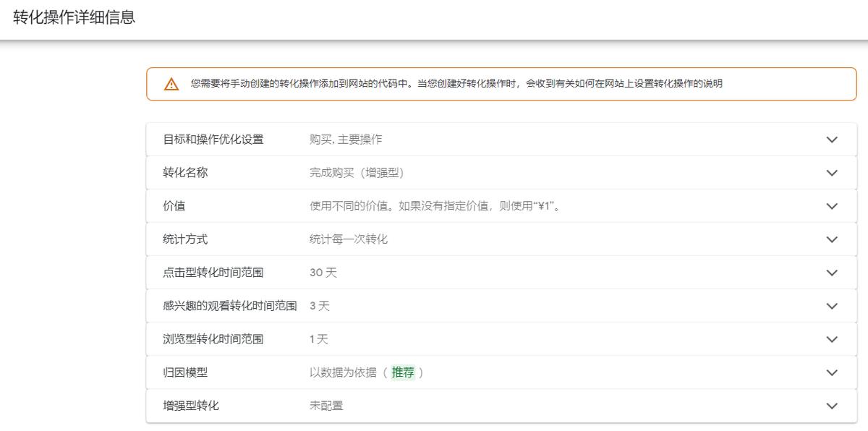Expand the 转化名称 section

coord(830,173)
